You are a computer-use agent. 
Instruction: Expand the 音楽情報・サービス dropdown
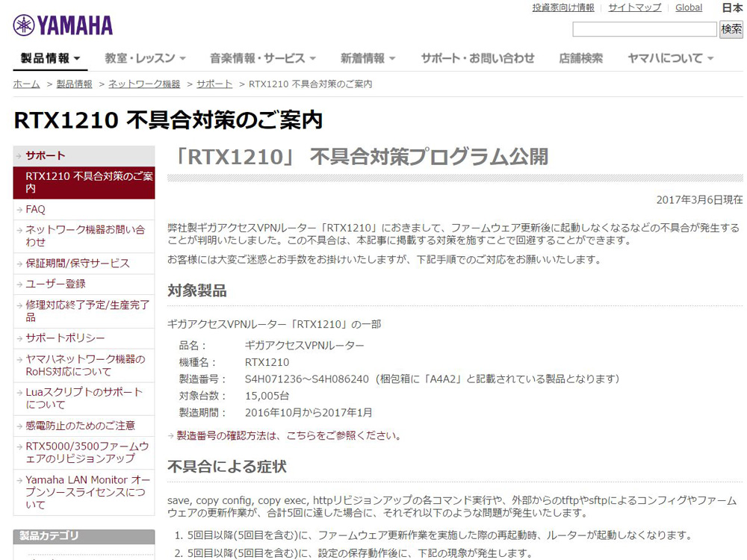click(258, 57)
